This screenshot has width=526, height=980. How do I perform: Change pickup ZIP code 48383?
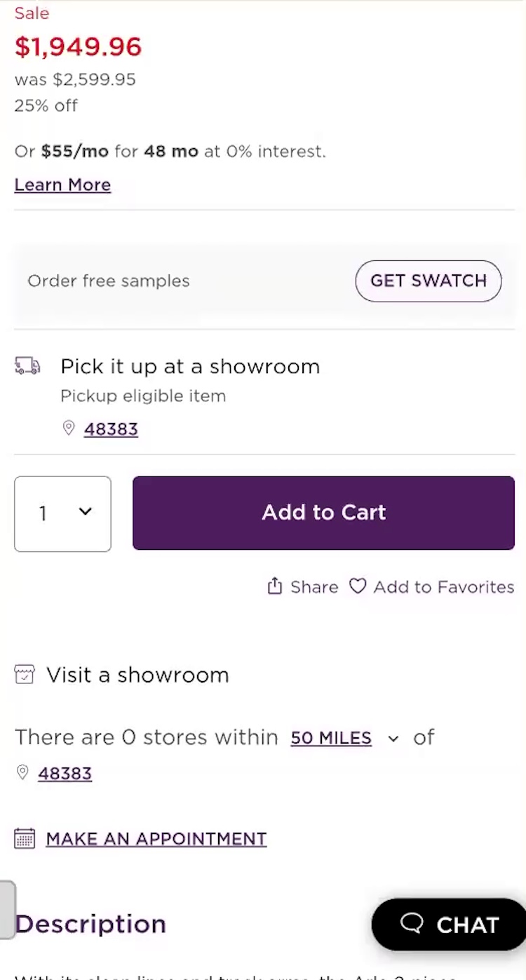click(x=111, y=429)
